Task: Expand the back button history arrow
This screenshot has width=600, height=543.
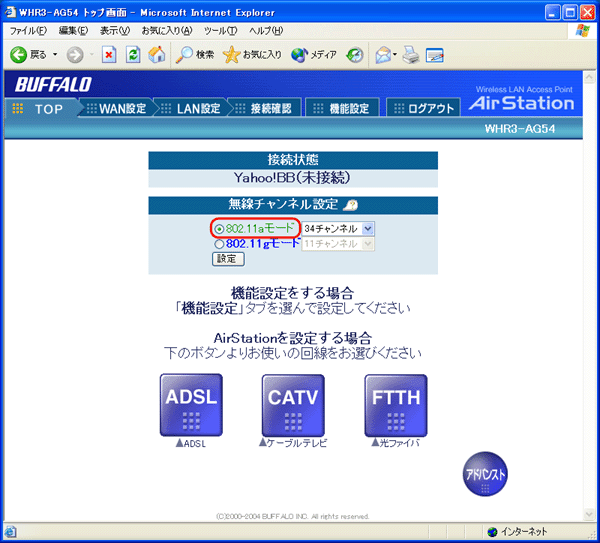Action: point(55,55)
